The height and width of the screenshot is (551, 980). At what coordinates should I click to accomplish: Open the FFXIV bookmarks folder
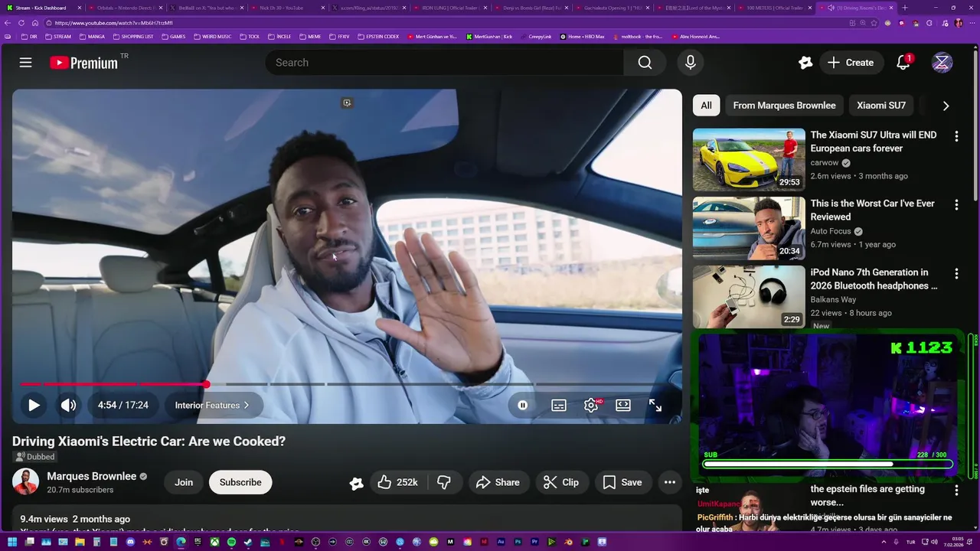point(338,37)
